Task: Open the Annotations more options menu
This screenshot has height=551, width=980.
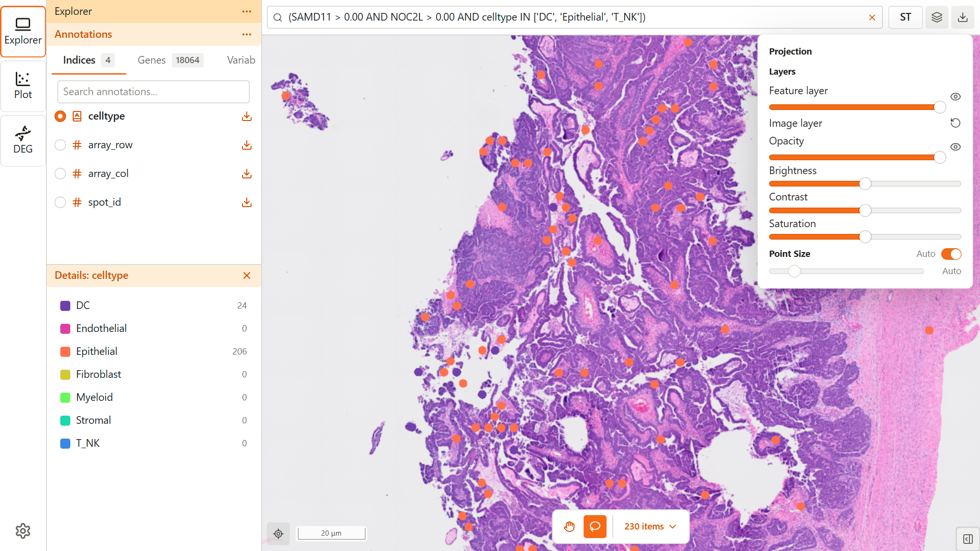Action: [247, 34]
